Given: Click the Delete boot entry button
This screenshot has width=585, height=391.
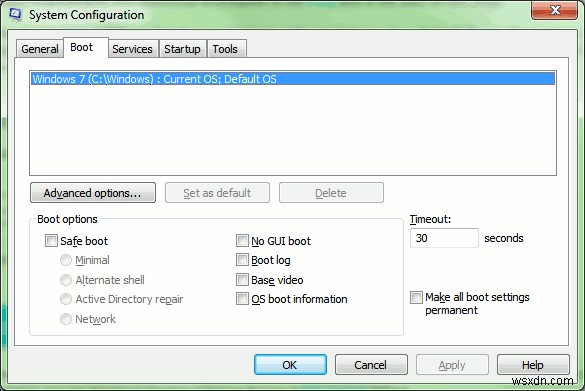Looking at the screenshot, I should (x=331, y=193).
